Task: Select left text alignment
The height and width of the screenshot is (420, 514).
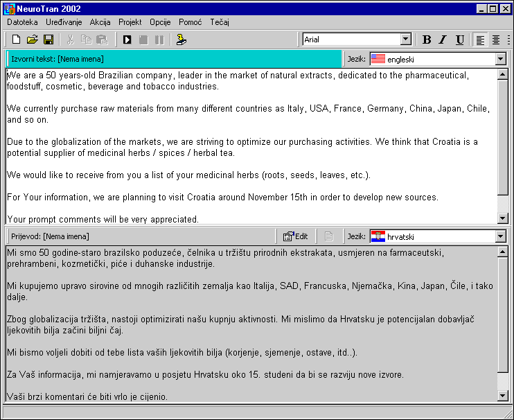Action: click(480, 40)
